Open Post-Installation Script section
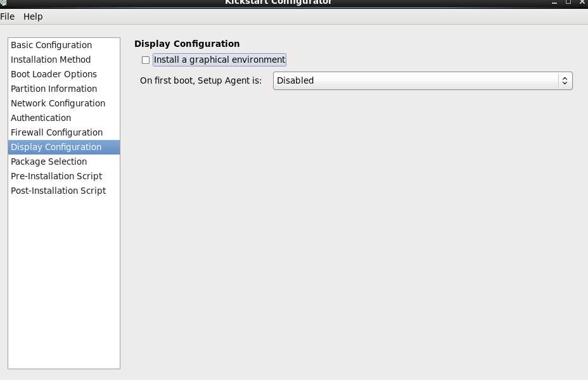 [x=64, y=191]
